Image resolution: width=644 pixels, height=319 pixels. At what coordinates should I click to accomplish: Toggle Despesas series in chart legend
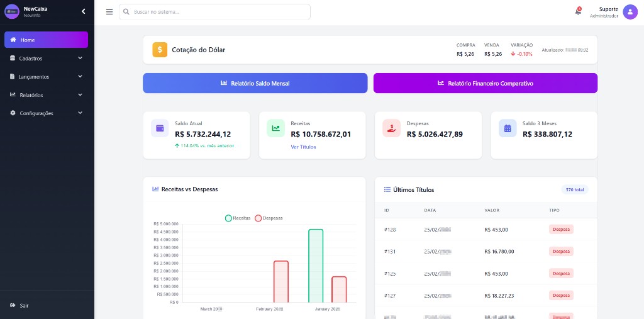pyautogui.click(x=269, y=218)
